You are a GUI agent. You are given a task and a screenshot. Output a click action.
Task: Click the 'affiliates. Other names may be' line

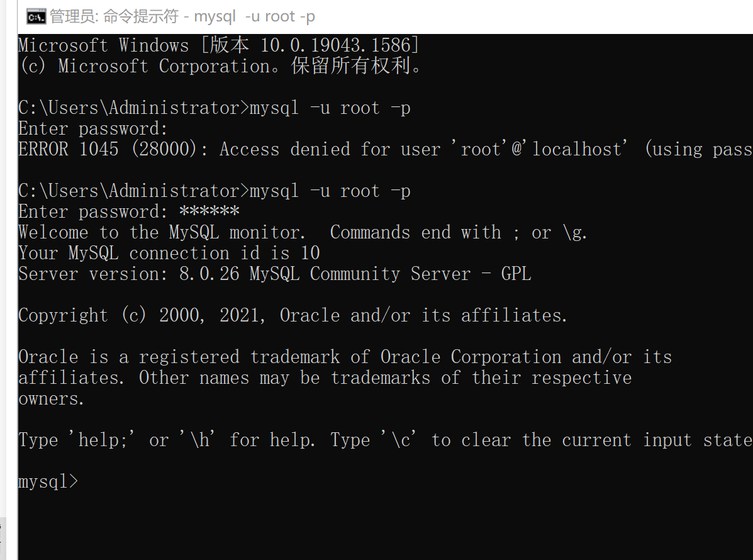tap(324, 378)
